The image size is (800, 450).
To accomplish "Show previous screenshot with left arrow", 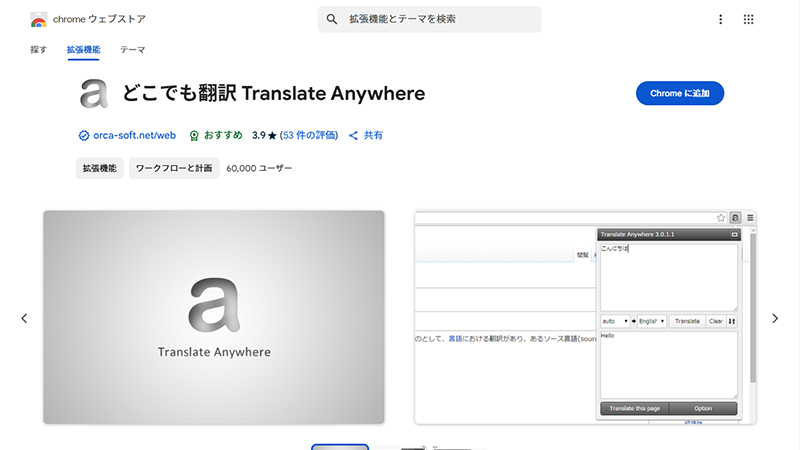I will pos(24,318).
